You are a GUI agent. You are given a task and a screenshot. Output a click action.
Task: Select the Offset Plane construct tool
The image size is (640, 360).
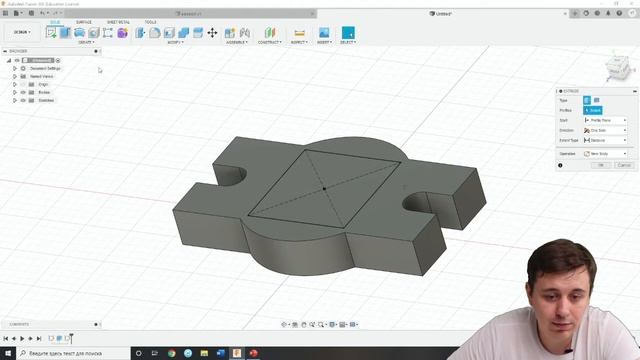pyautogui.click(x=270, y=33)
